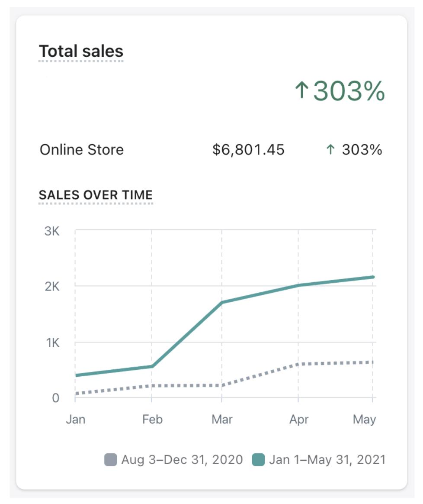Click the $6,801.45 sales amount
Viewport: 423px width, 504px height.
coord(248,150)
